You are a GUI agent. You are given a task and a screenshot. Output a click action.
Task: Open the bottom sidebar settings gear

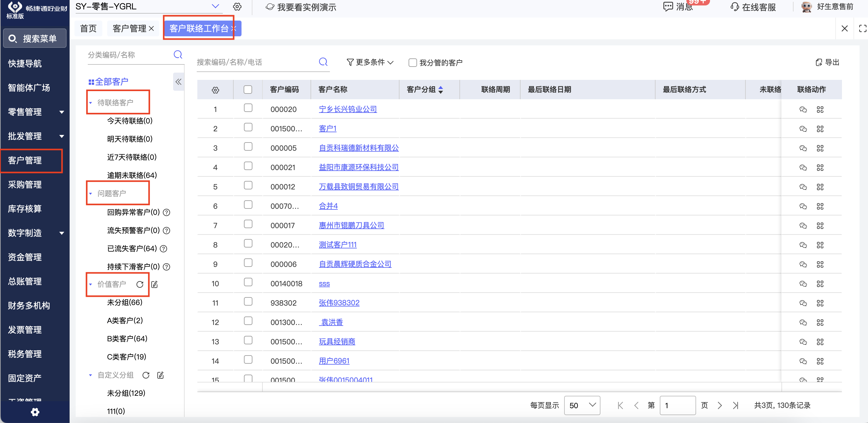point(35,412)
